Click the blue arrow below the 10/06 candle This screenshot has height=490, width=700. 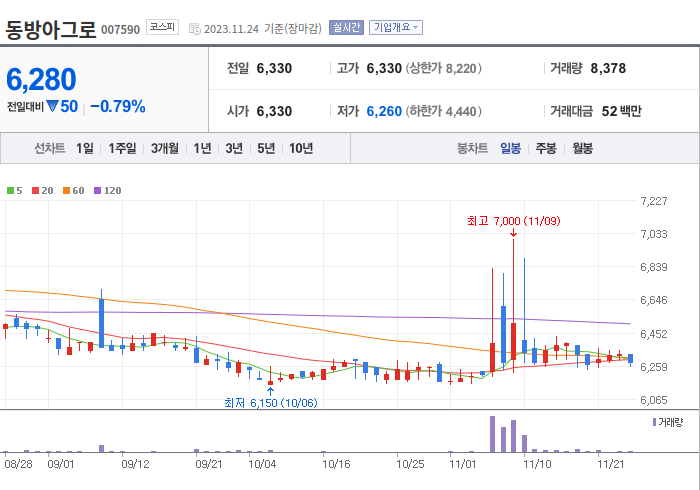(271, 391)
